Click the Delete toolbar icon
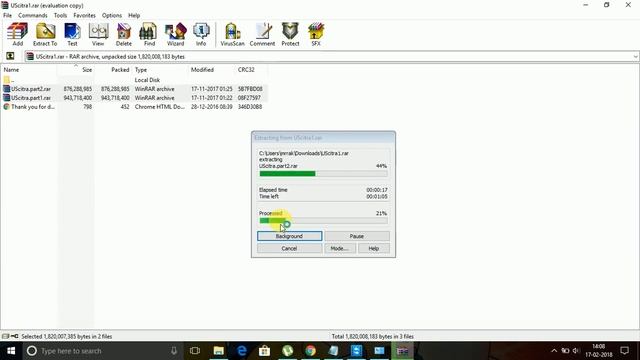This screenshot has width=640, height=360. [x=124, y=34]
